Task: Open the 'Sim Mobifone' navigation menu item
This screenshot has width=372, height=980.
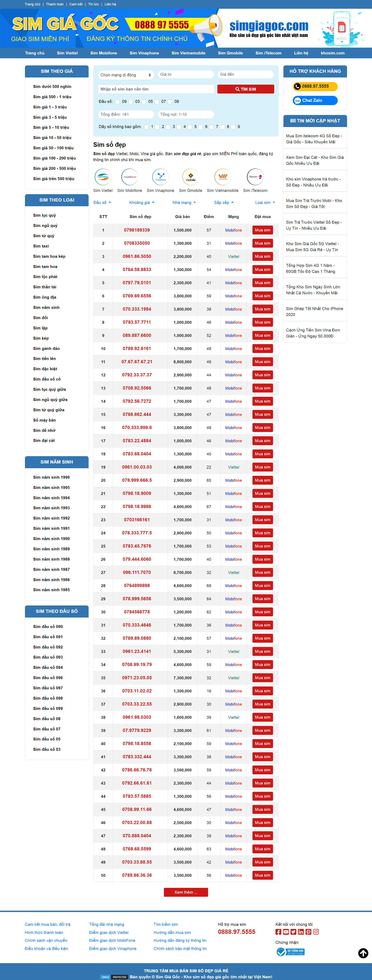Action: click(104, 53)
